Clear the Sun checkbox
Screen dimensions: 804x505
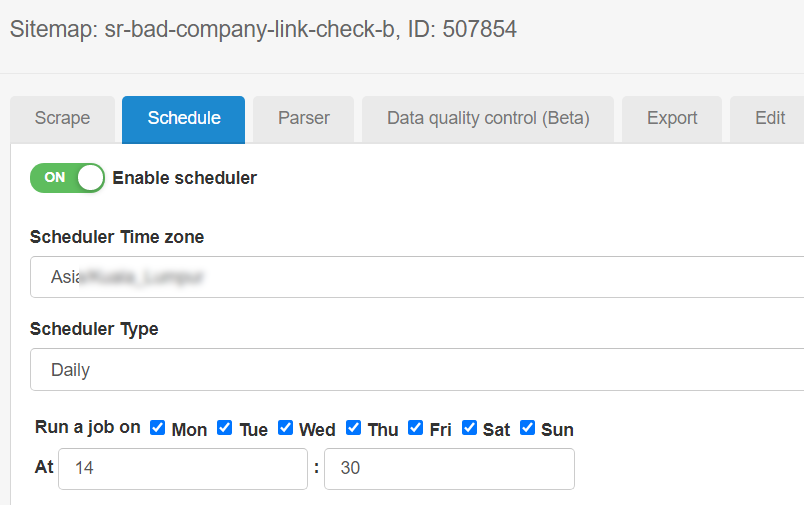click(527, 428)
